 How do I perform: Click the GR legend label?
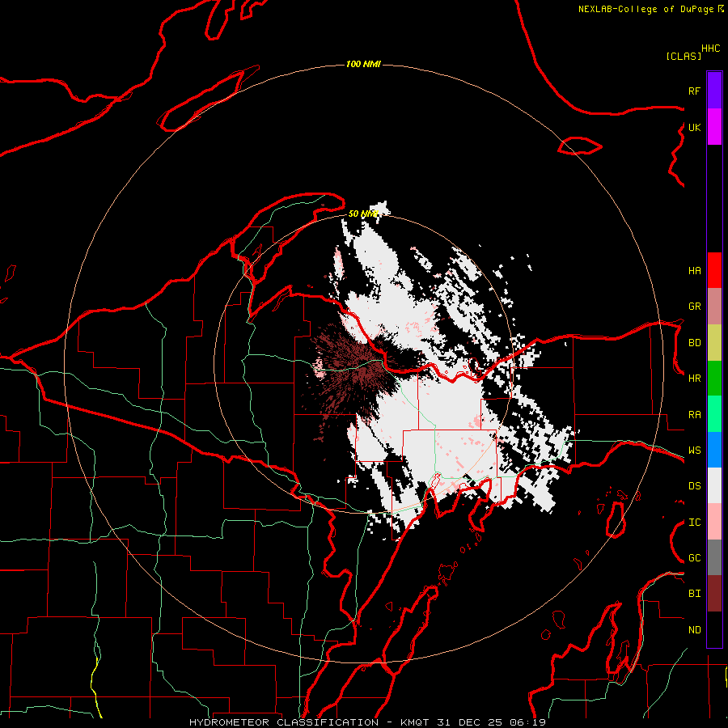coord(694,307)
